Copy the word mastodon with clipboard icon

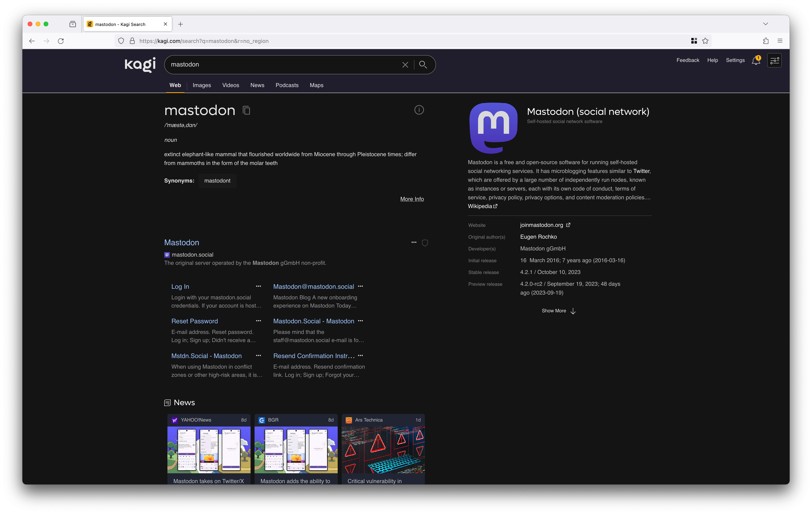247,110
